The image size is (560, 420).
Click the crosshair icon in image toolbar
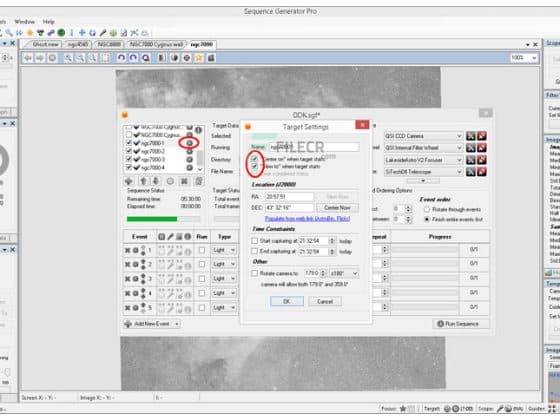tap(186, 58)
